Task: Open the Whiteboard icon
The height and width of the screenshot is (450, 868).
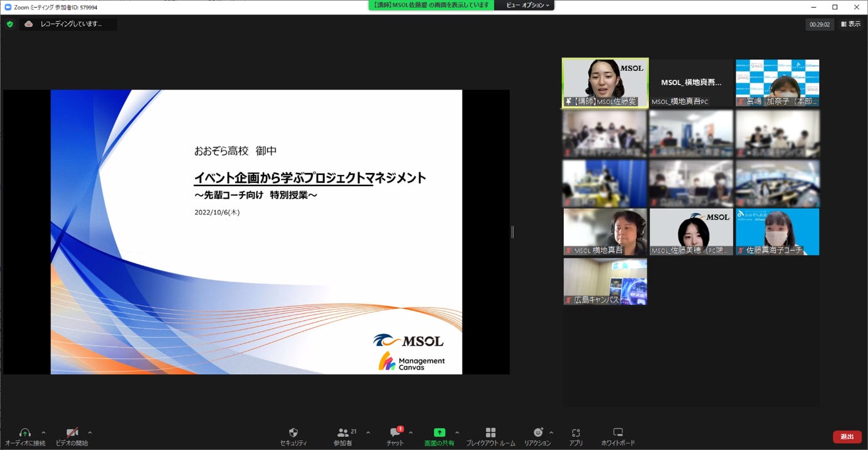Action: 618,432
